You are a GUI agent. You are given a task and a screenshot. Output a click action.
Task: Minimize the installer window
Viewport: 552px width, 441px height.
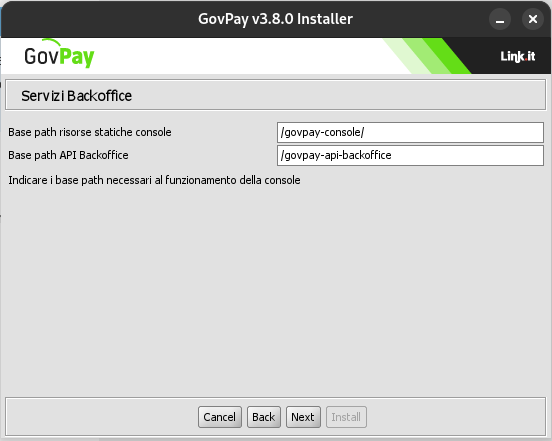tap(500, 19)
